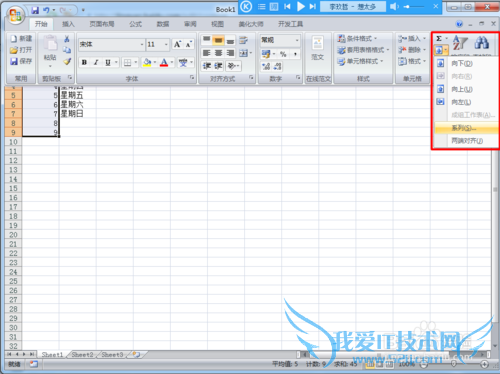The image size is (500, 374).
Task: Switch to the 插入 ribbon tab
Action: 68,24
